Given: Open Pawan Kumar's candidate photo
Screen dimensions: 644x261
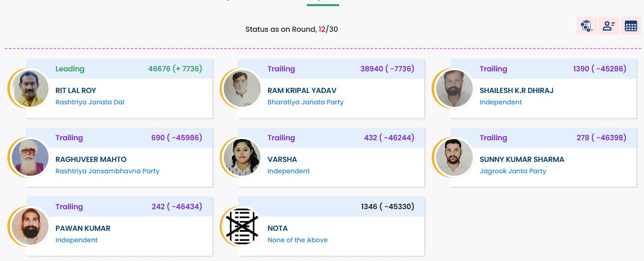Looking at the screenshot, I should pos(30,226).
